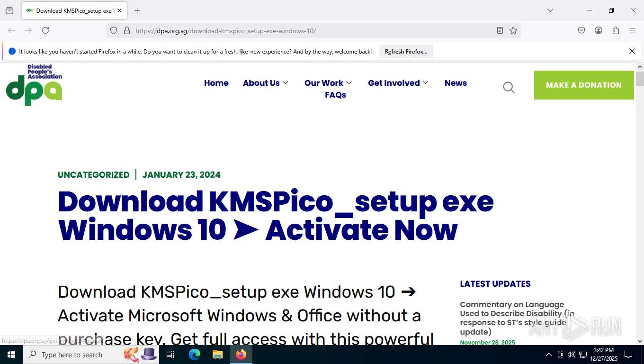Open the taskbar clock and date
Viewport: 644px width, 364px height.
coord(603,355)
